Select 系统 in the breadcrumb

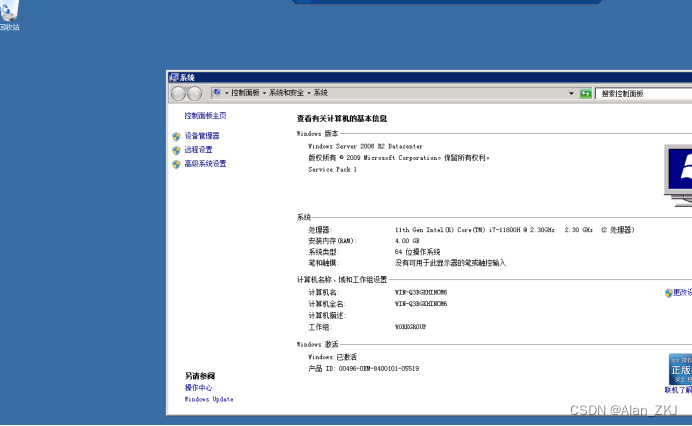(x=320, y=93)
